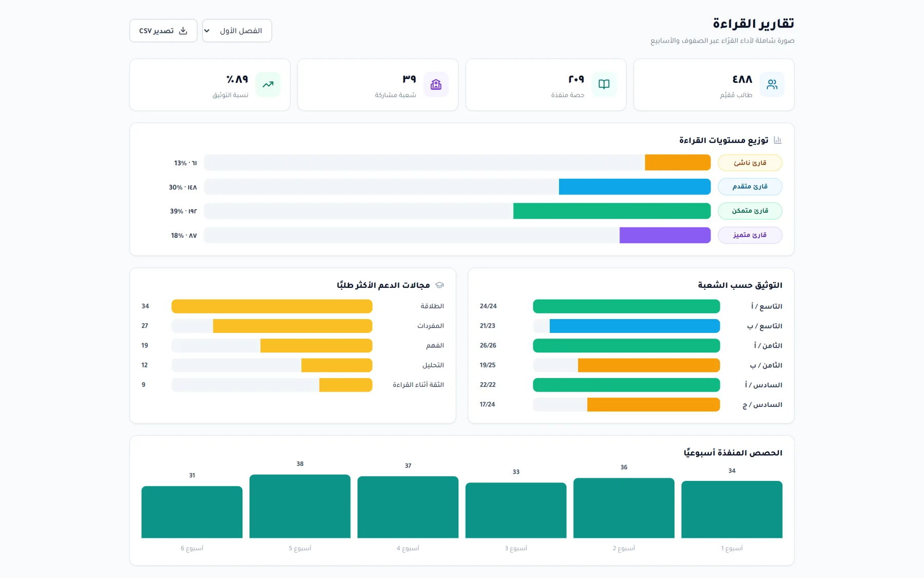Click the purple قارئ متميز progress bar

665,235
